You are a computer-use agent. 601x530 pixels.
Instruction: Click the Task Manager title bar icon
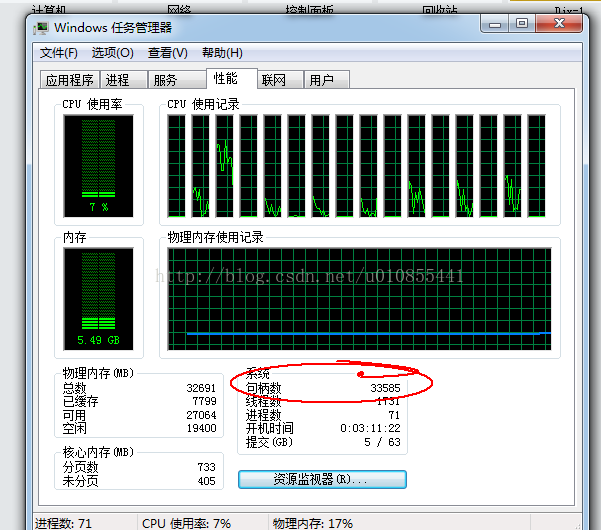(x=41, y=28)
